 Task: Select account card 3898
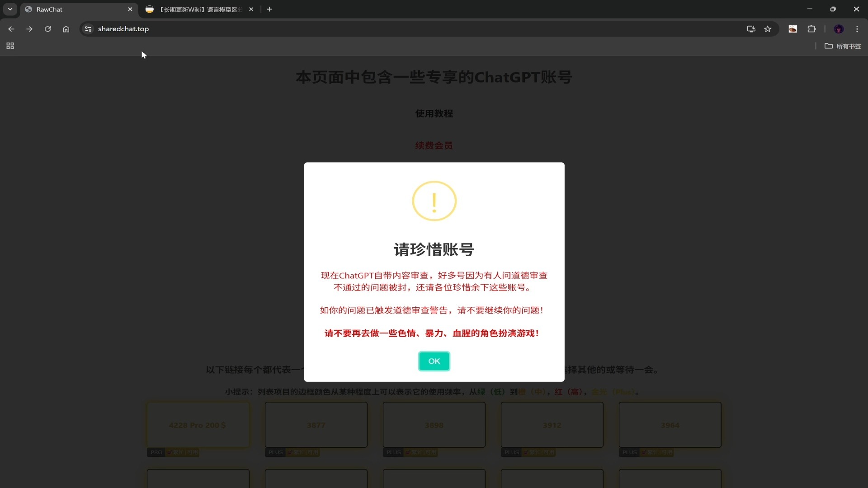point(434,425)
